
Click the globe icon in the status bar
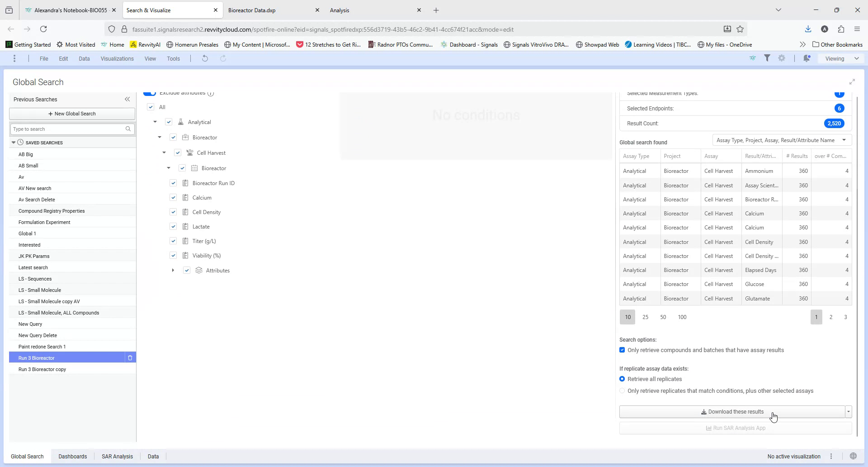tap(853, 456)
